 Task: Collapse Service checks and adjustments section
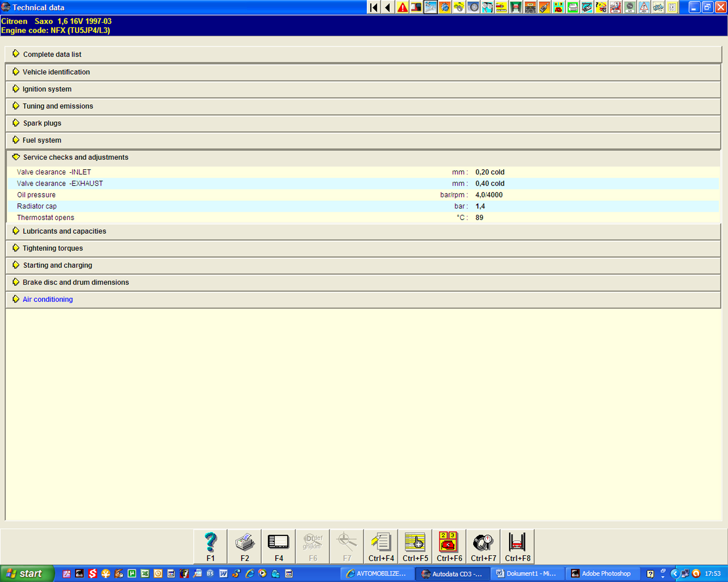point(364,157)
